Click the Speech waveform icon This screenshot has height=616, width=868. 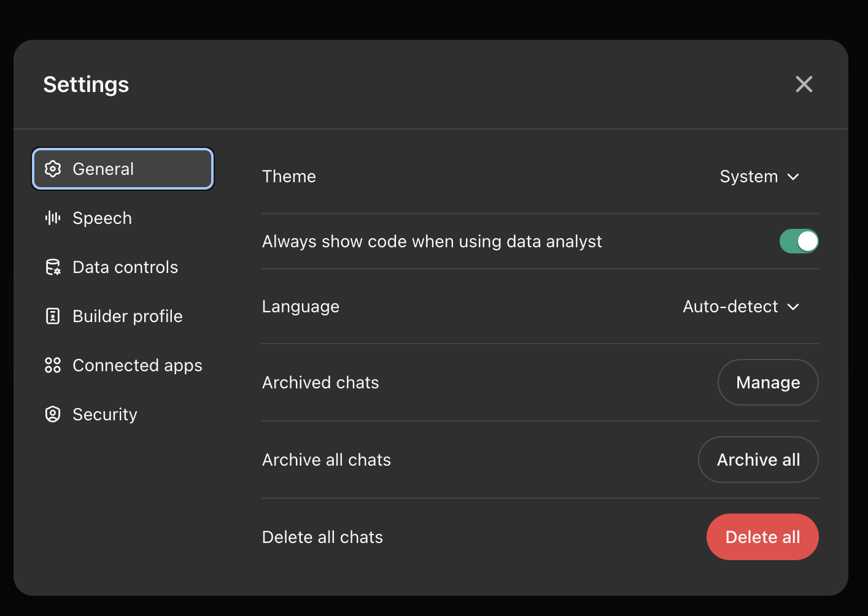tap(53, 218)
